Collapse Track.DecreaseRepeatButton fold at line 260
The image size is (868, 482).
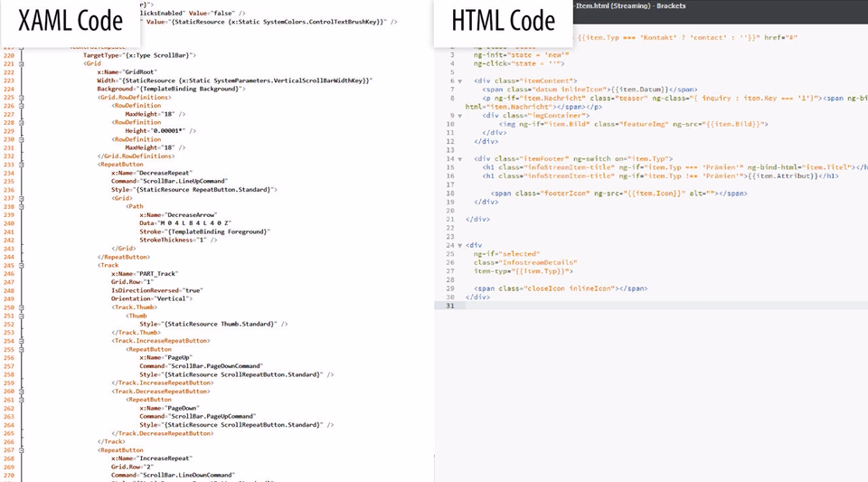point(22,392)
